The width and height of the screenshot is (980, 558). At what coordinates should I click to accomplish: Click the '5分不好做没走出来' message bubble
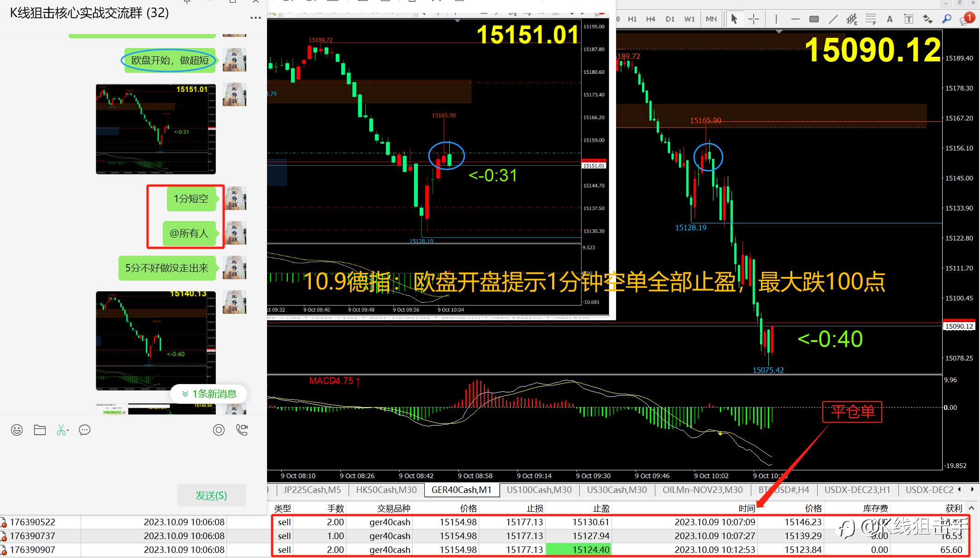167,268
